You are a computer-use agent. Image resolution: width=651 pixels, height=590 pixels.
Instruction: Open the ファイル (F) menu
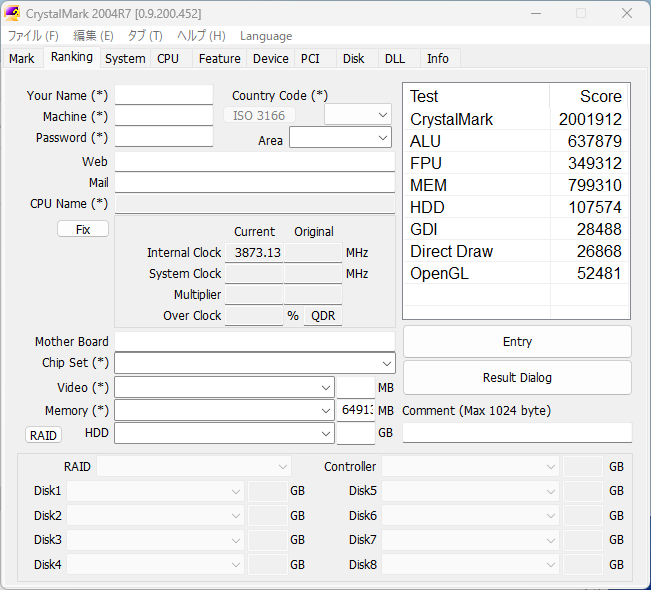click(33, 36)
